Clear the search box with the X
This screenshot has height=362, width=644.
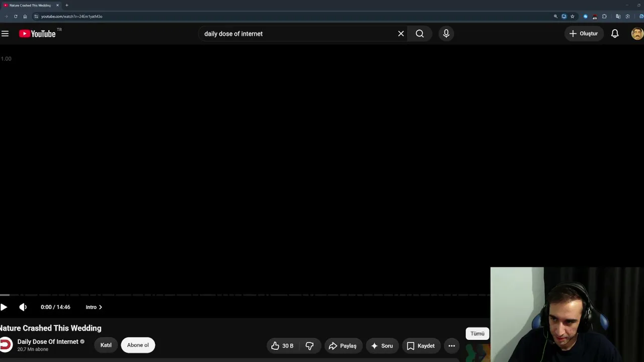[x=401, y=34]
